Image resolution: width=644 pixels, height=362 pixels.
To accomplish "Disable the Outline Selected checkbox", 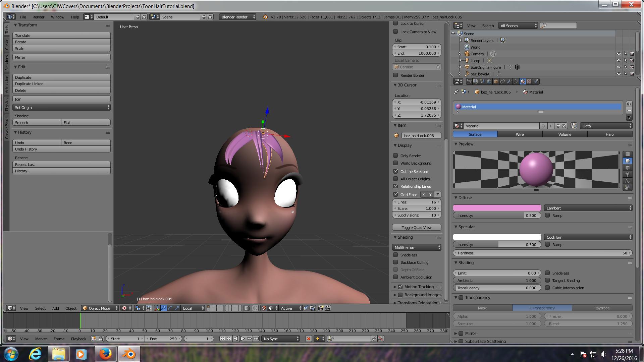I will (396, 171).
